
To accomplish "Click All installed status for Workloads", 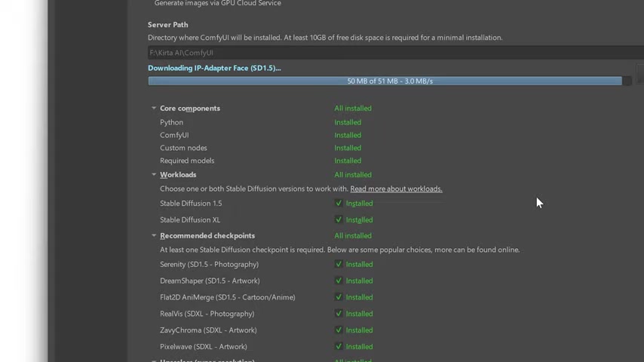I will (353, 175).
